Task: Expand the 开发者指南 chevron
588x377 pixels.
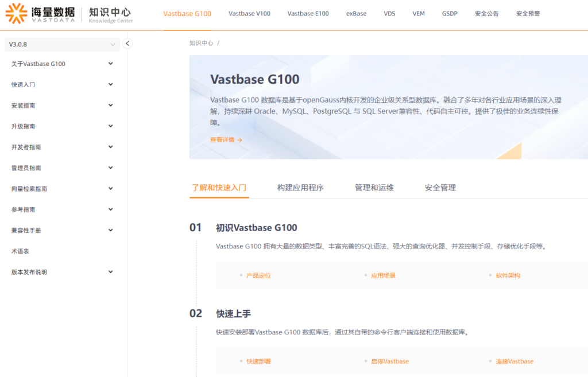Action: pos(111,147)
